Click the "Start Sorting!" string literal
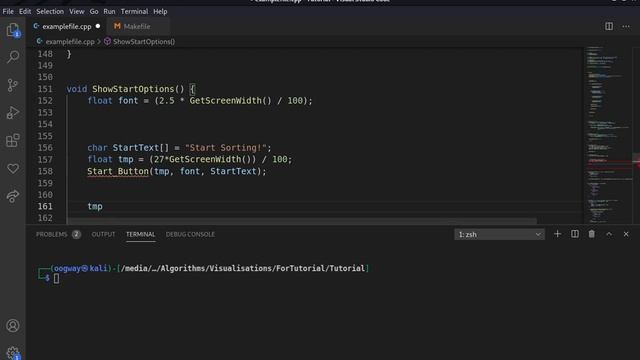 pyautogui.click(x=226, y=148)
